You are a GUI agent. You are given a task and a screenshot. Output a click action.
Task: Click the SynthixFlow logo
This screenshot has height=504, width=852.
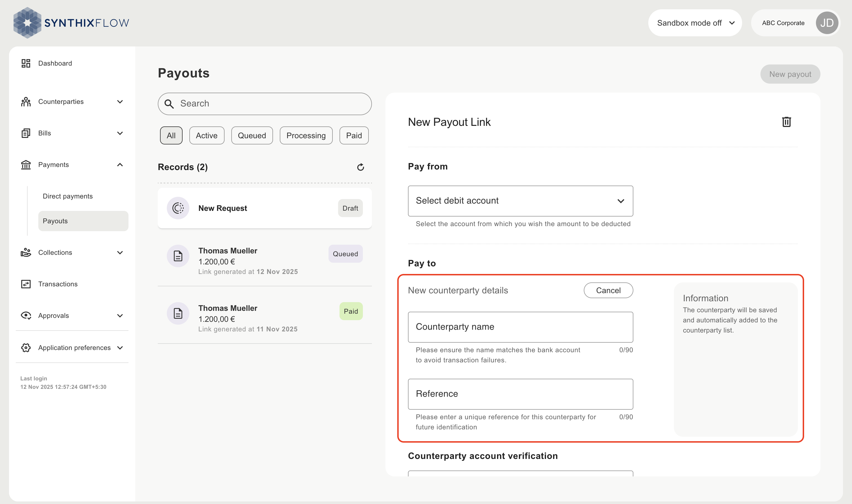[71, 23]
